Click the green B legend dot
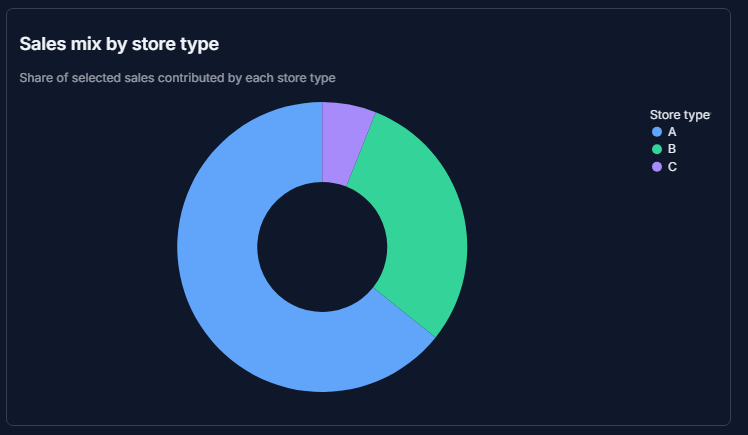Image resolution: width=748 pixels, height=435 pixels. point(657,149)
